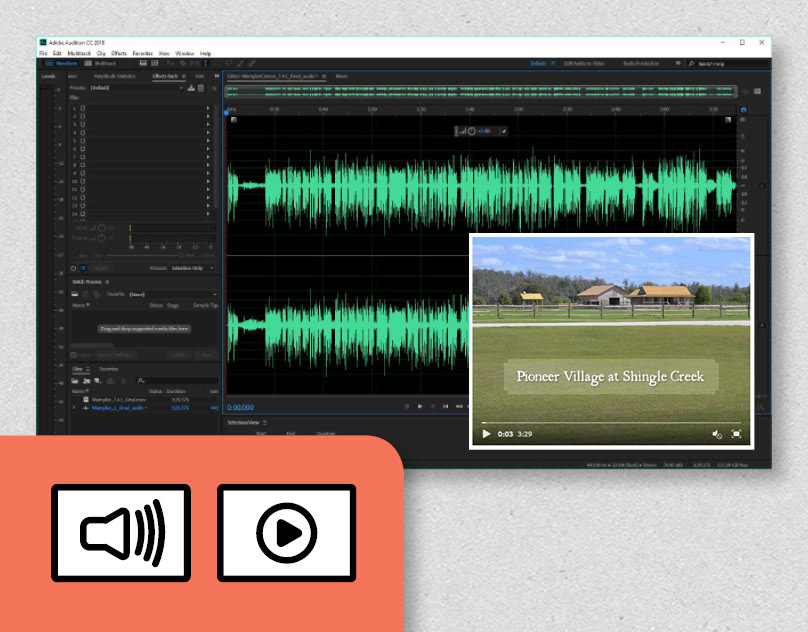Open the Effects Rack tab
Image resolution: width=808 pixels, height=632 pixels.
(165, 76)
